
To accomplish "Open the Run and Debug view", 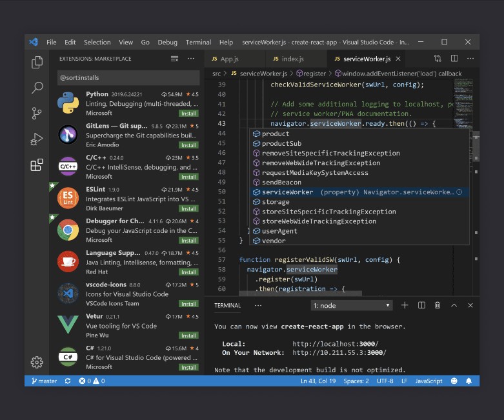I will (x=37, y=139).
